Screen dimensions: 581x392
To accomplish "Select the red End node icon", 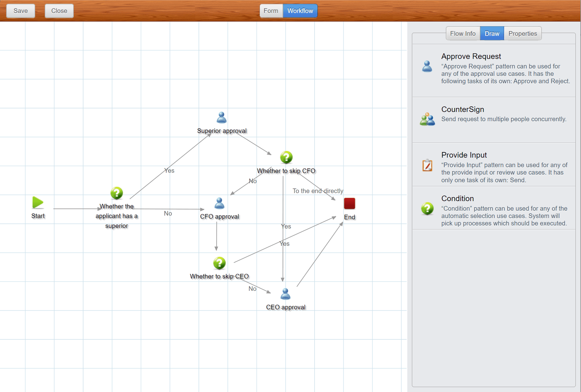I will (x=349, y=204).
